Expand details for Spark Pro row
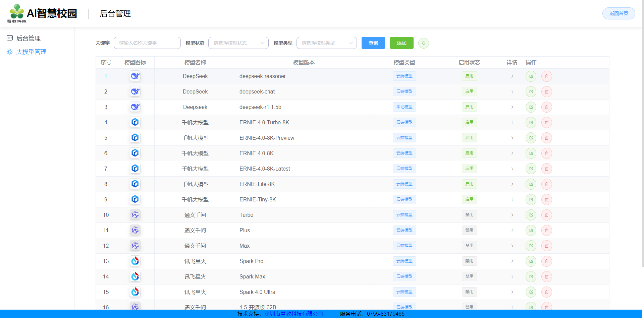The image size is (644, 318). (512, 261)
